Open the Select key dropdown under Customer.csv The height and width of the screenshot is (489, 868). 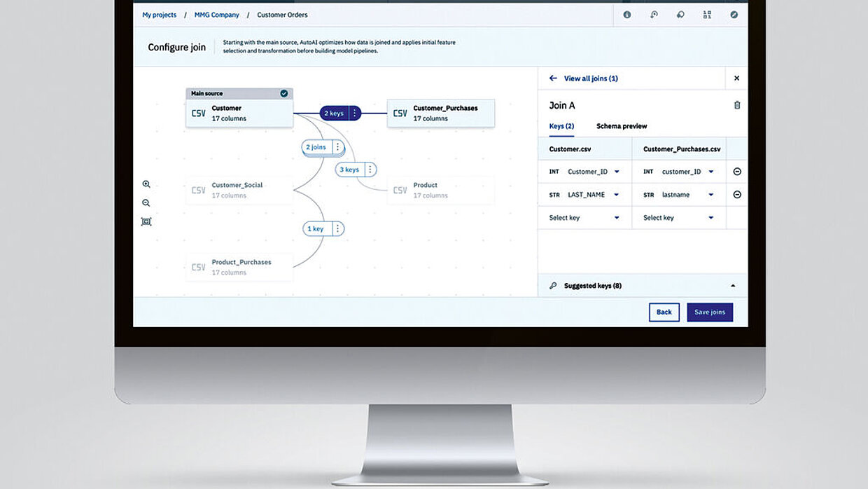[x=617, y=218]
